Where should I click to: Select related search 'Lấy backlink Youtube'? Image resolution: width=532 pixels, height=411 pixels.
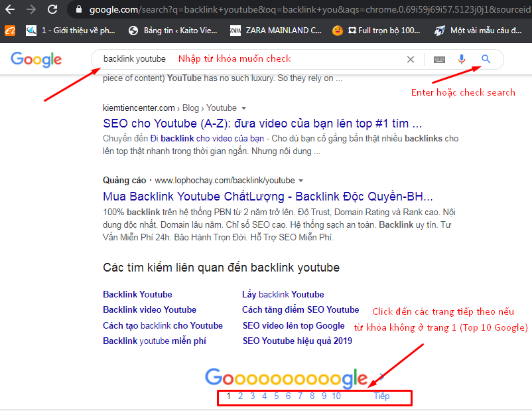coord(283,294)
